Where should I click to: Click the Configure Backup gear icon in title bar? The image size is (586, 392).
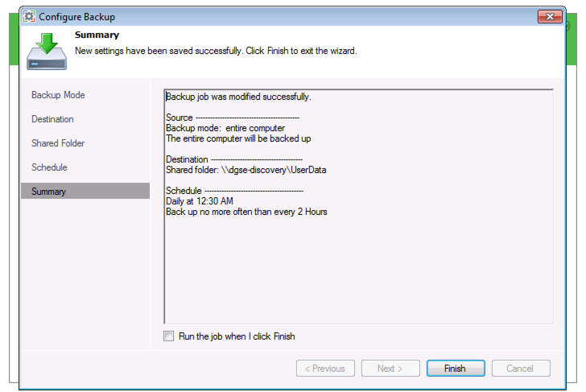[x=29, y=16]
